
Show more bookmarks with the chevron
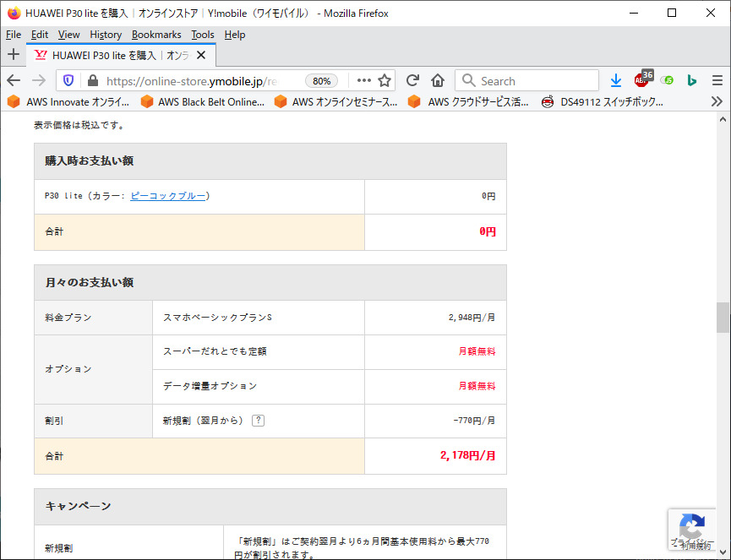(717, 101)
